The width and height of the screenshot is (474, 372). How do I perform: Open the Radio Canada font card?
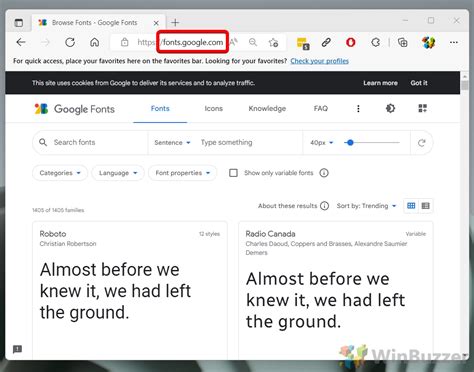pyautogui.click(x=336, y=290)
